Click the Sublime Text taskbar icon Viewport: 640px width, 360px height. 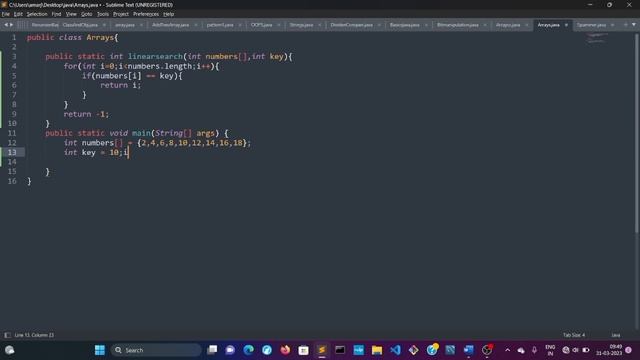[x=322, y=350]
